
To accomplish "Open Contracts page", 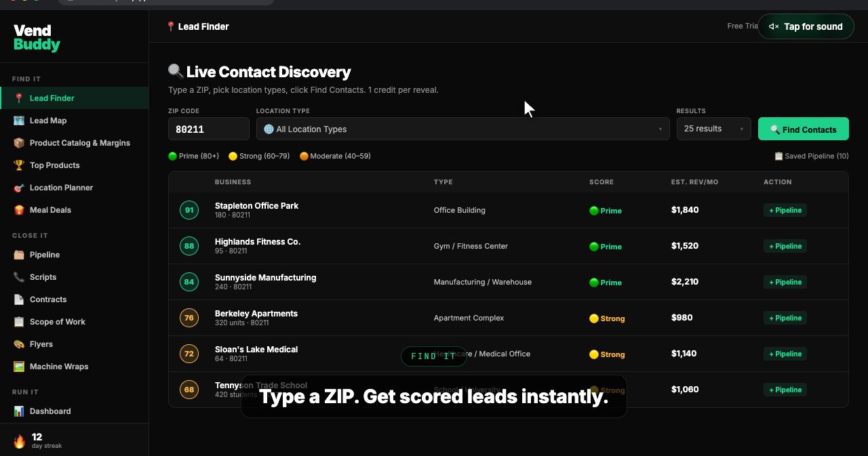I will pos(75,299).
